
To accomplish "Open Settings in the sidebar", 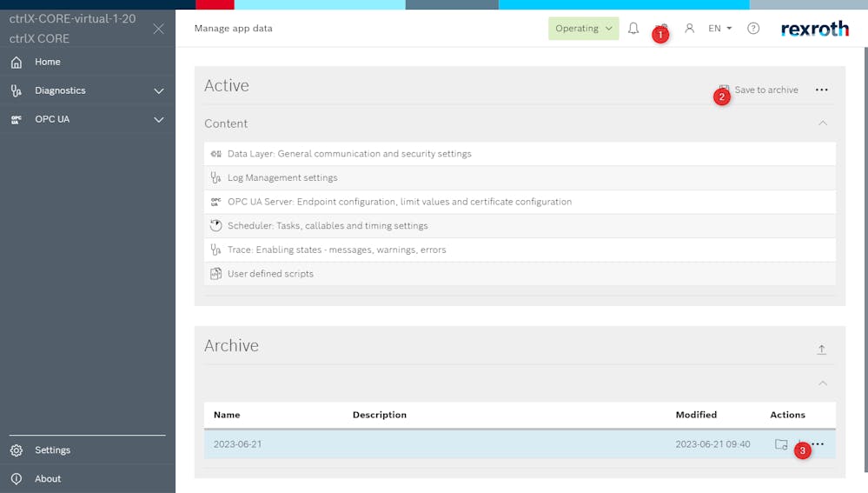I will point(52,450).
